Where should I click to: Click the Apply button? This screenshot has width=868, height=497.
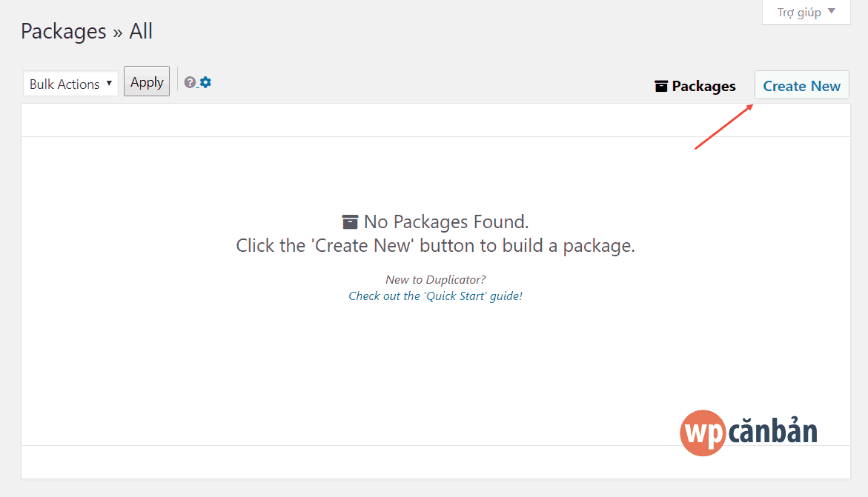click(x=146, y=81)
